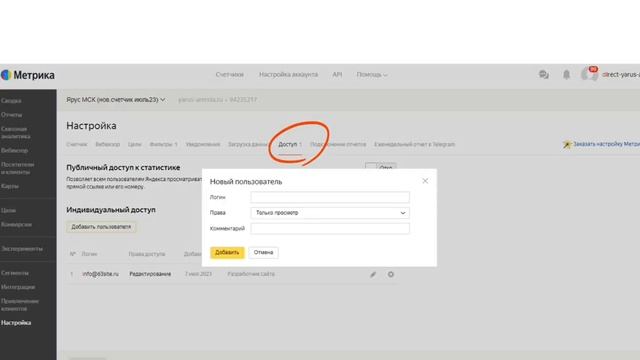Image resolution: width=640 pixels, height=360 pixels.
Task: Switch to the Фильтры settings tab
Action: [163, 144]
